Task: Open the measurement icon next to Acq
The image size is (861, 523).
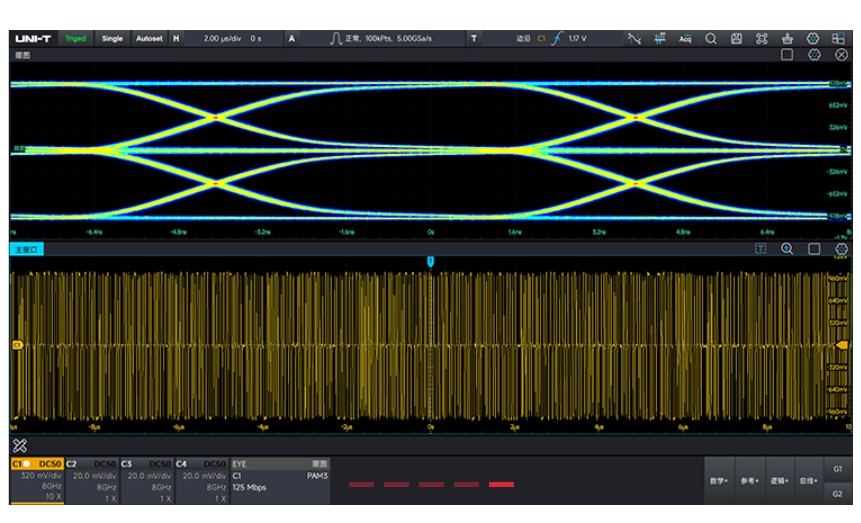Action: (660, 39)
